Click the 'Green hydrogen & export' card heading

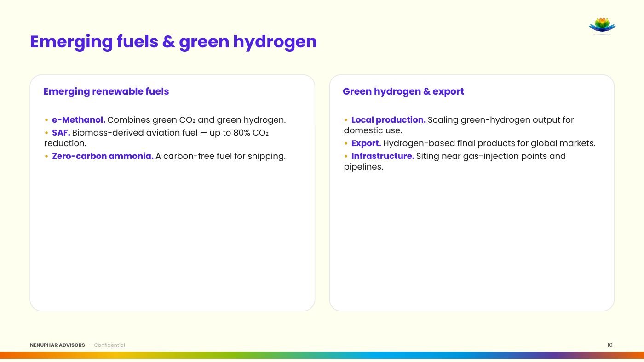click(403, 91)
